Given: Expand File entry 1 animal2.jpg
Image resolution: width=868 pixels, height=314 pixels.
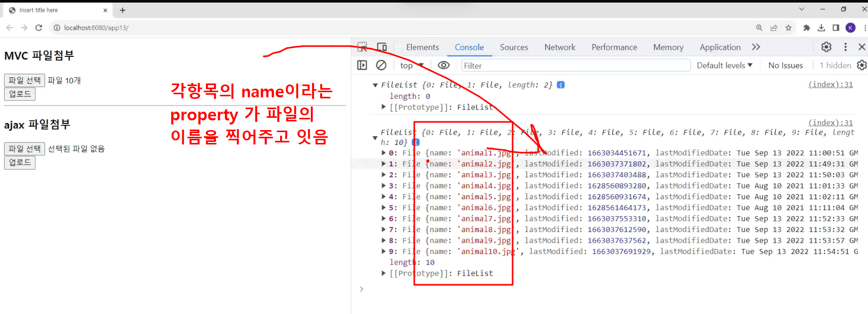Looking at the screenshot, I should pos(384,164).
